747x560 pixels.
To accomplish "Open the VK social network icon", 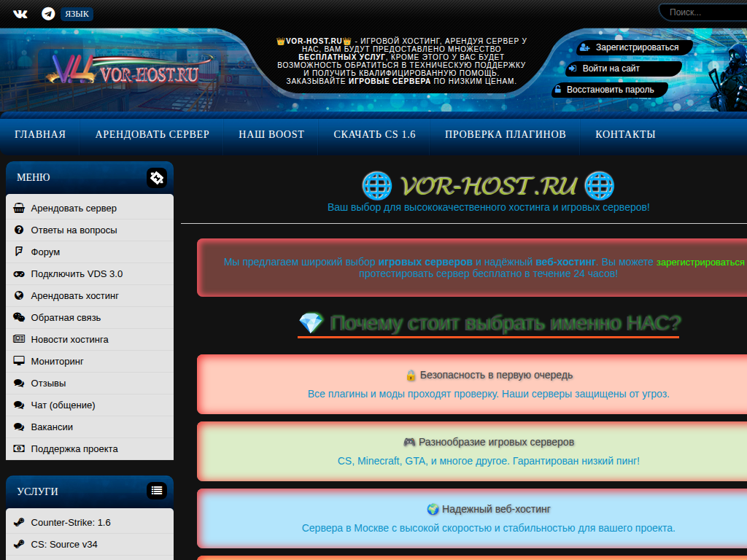I will 20,14.
